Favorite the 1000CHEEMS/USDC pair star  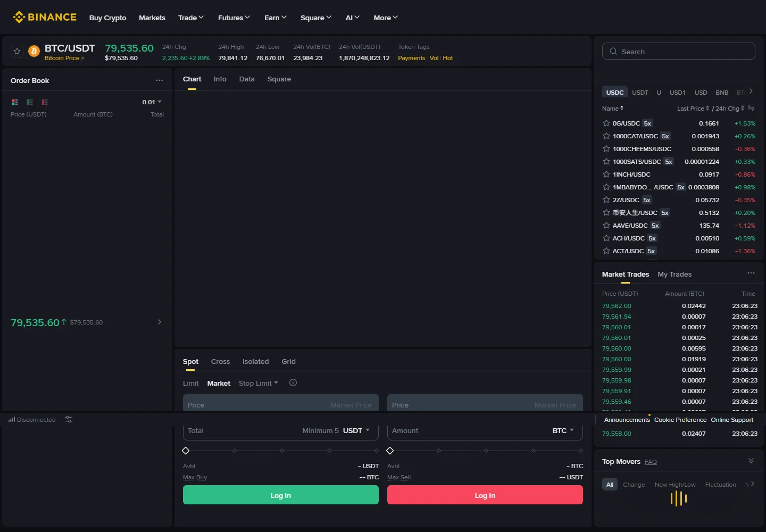[606, 148]
